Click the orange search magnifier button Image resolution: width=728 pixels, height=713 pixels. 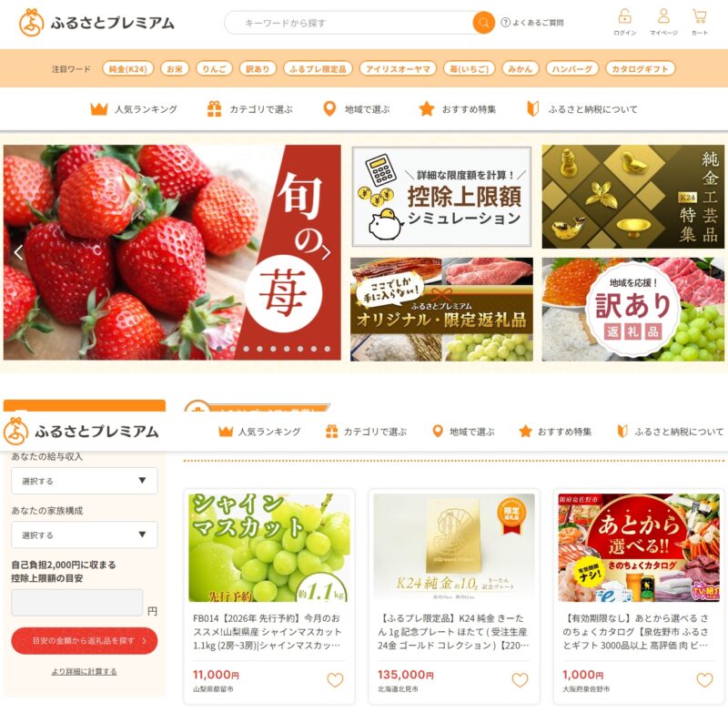tap(483, 22)
